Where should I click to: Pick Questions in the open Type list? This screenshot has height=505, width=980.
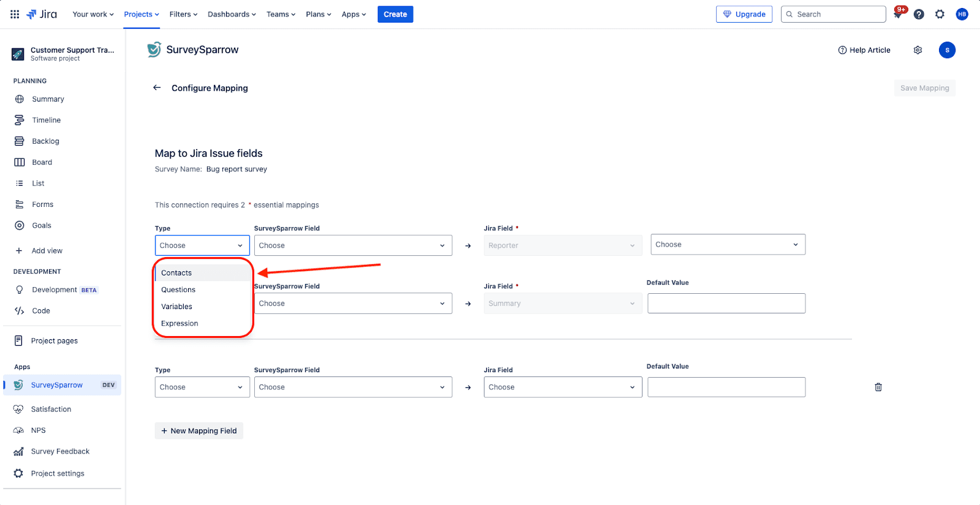pos(178,290)
